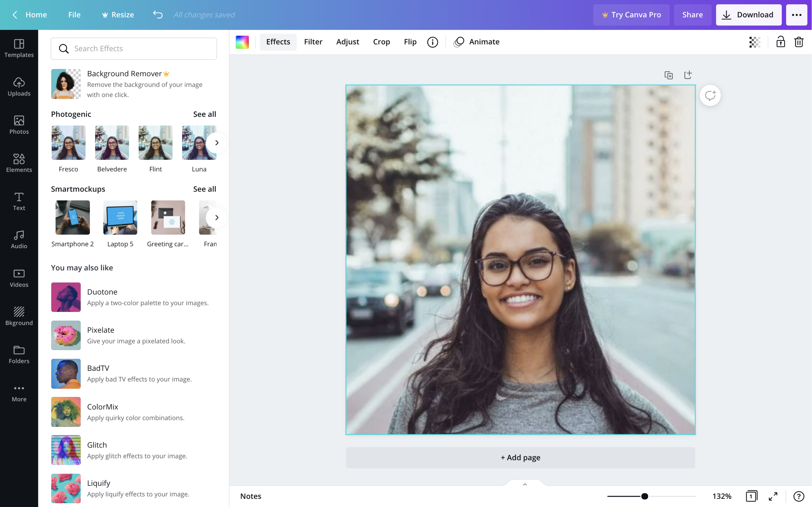Toggle the Animate panel on
Image resolution: width=812 pixels, height=507 pixels.
coord(484,41)
